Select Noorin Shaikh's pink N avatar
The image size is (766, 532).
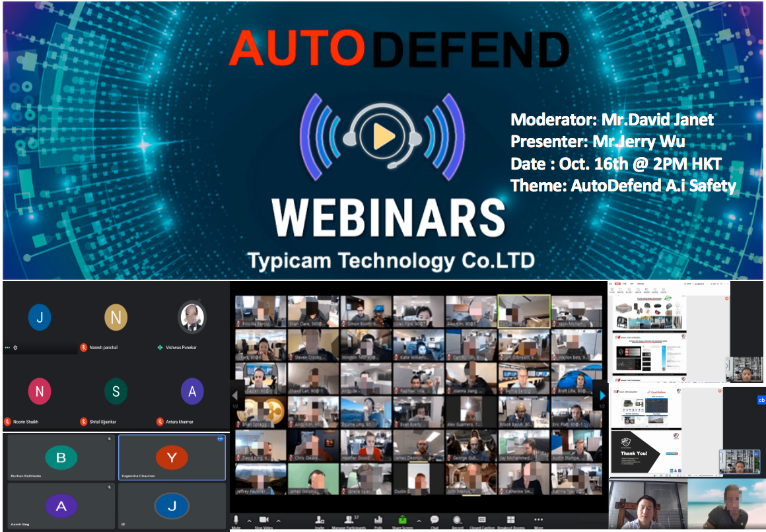(40, 391)
